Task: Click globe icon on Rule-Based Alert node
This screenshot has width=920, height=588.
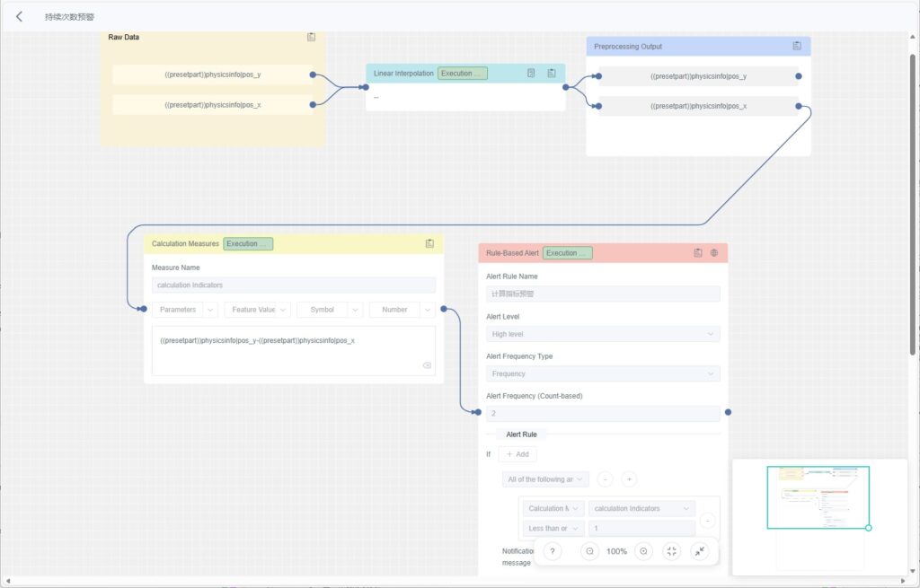Action: [714, 253]
